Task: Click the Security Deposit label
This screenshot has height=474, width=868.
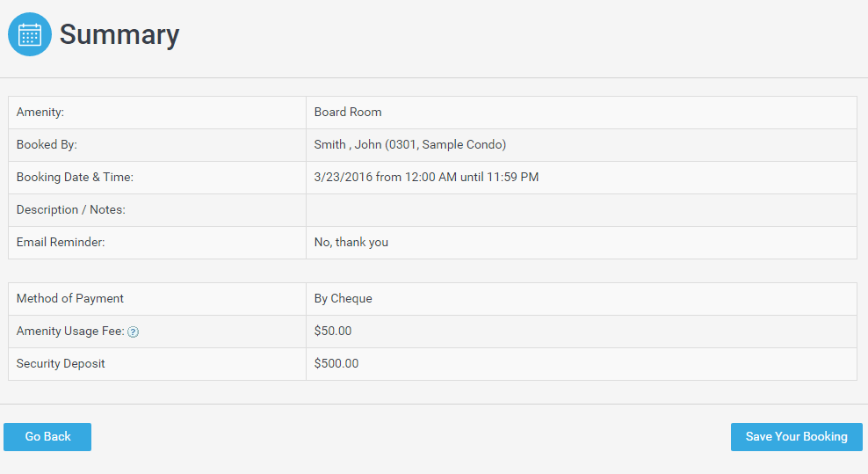Action: pos(61,364)
